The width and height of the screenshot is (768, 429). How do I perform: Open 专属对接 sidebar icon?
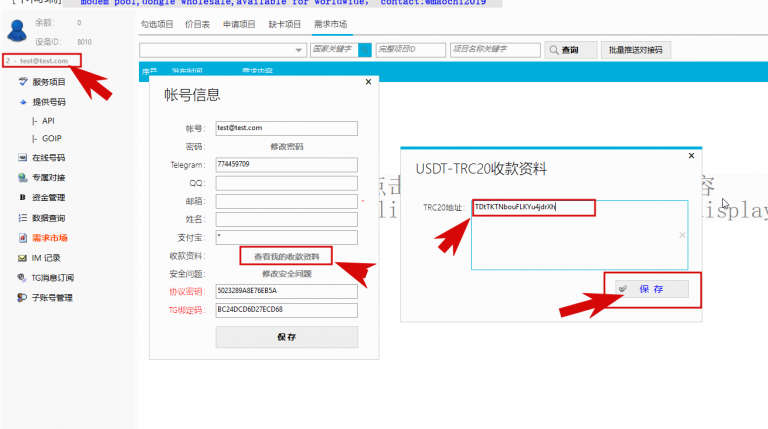[x=23, y=177]
